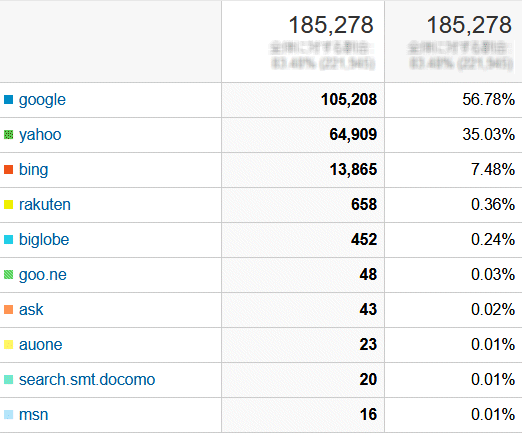Click the teal swatch beside search.smt.docomo
This screenshot has height=434, width=522.
click(8, 380)
